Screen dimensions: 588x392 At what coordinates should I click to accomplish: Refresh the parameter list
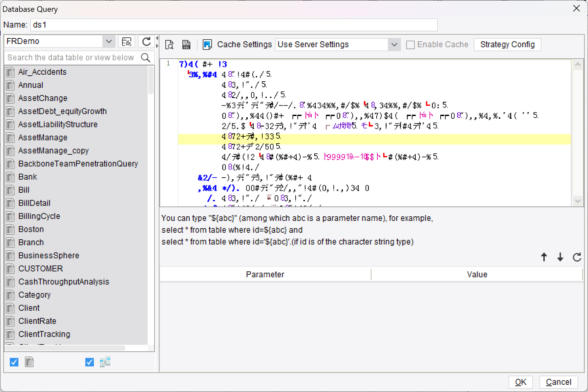[577, 257]
